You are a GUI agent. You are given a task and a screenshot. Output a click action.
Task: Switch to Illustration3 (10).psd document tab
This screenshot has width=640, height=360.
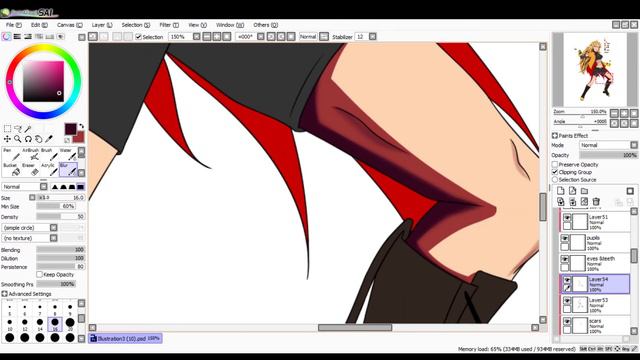click(125, 338)
